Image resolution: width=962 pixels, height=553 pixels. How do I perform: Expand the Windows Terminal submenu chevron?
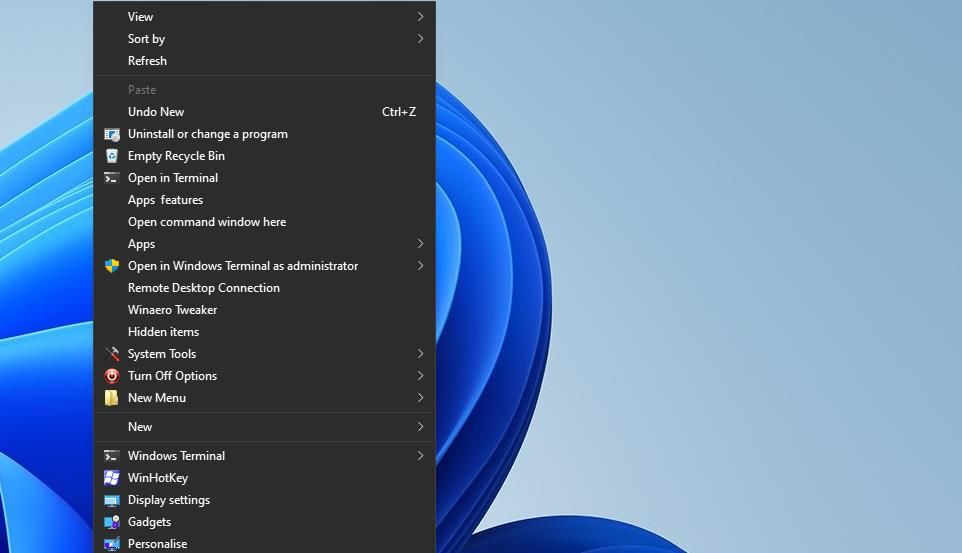(x=420, y=455)
